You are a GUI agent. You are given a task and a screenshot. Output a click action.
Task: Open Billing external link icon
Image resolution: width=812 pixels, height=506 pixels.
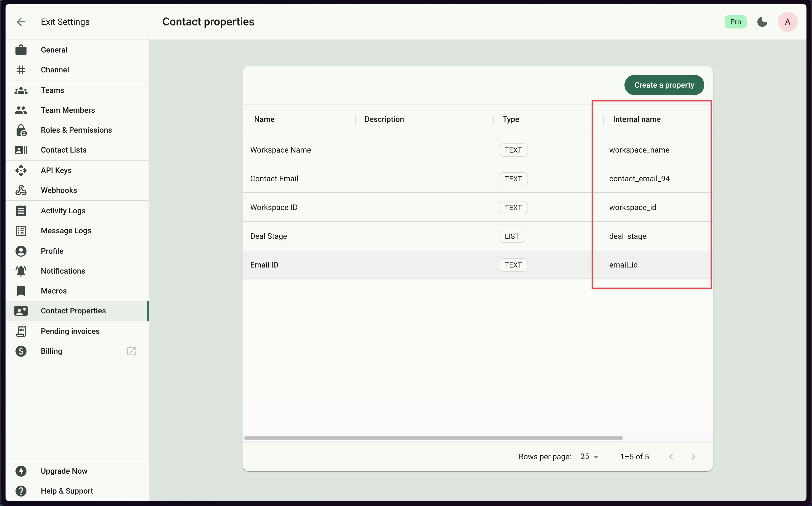click(x=131, y=351)
